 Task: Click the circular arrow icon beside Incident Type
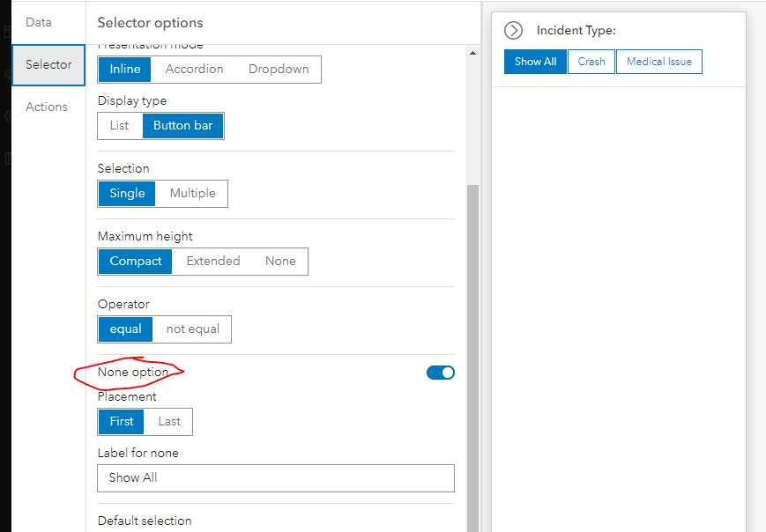point(513,30)
